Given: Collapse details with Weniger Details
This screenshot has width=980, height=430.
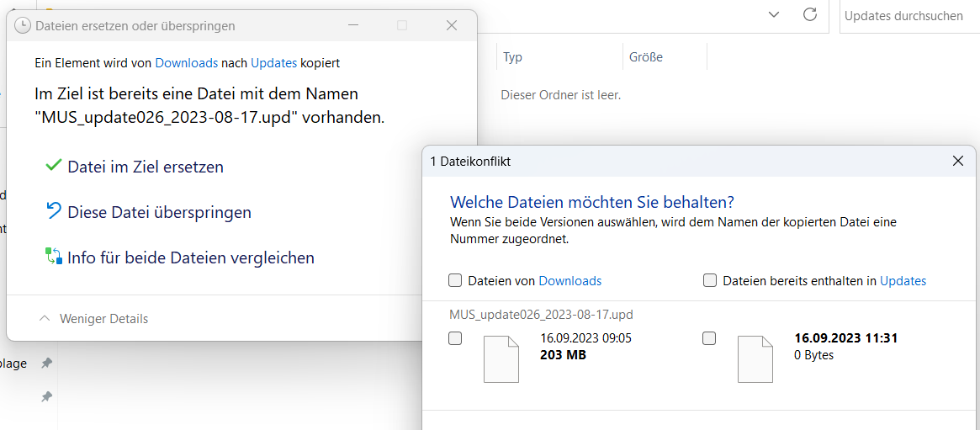Looking at the screenshot, I should [93, 319].
